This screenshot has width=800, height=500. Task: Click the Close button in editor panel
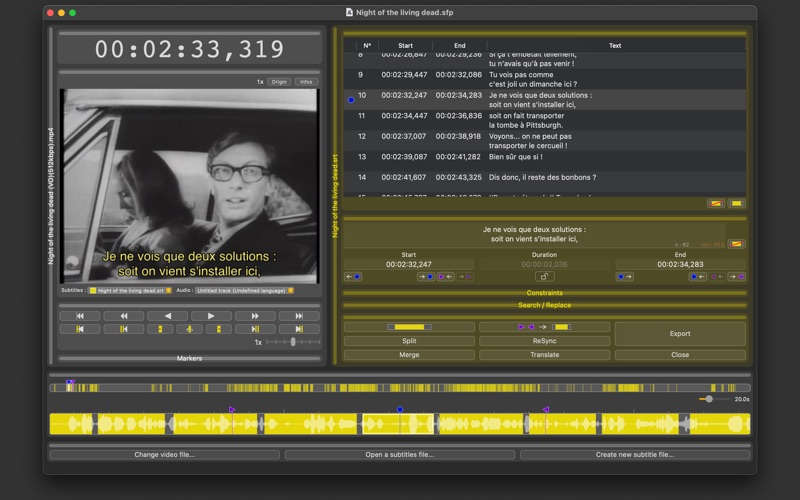click(x=680, y=355)
